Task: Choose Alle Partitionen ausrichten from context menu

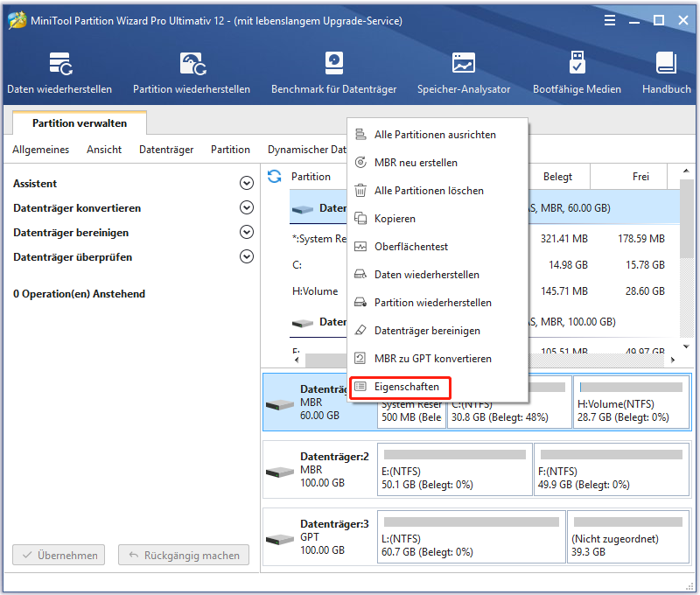Action: [x=437, y=135]
